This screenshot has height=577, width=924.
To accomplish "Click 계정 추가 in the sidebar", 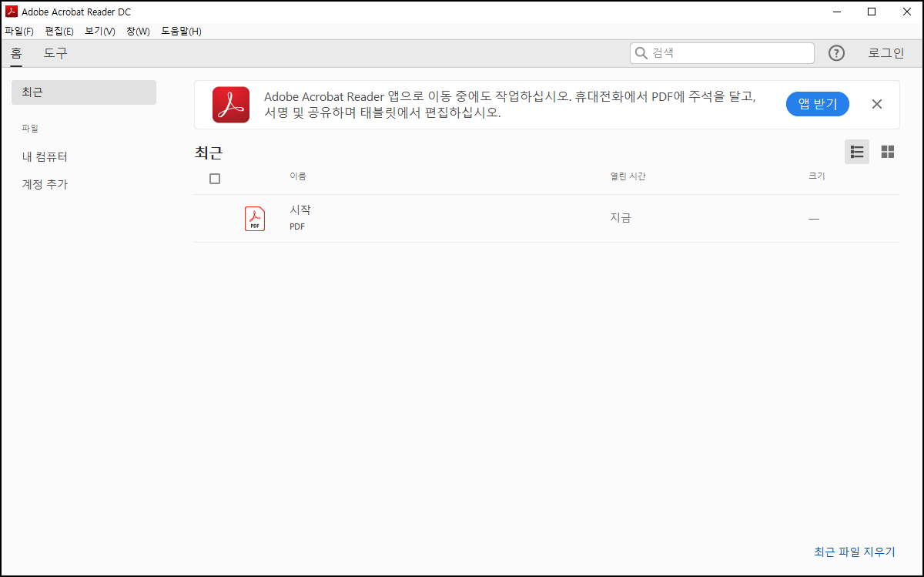I will click(x=45, y=185).
